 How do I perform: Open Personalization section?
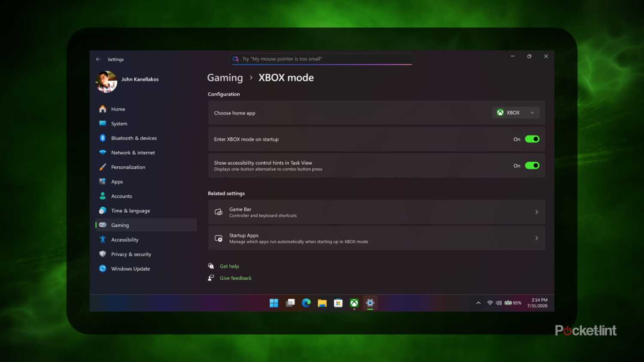(x=146, y=167)
